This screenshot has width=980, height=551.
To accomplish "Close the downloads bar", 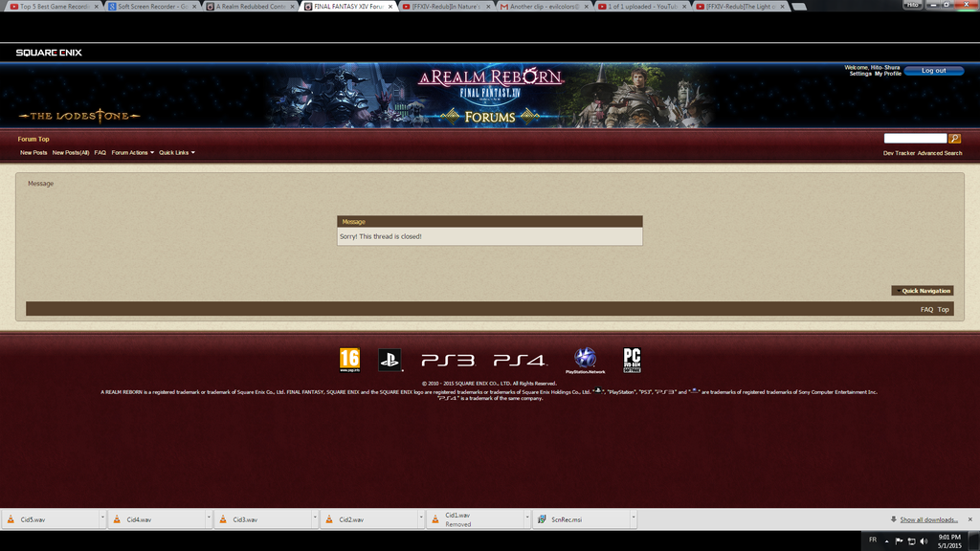I will [x=970, y=519].
